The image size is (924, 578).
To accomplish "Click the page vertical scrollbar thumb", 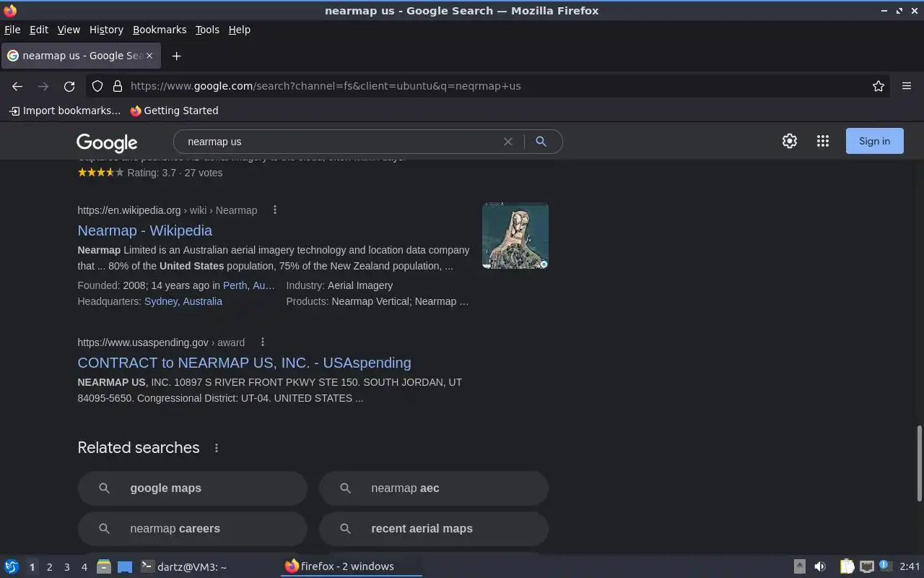I will pyautogui.click(x=920, y=463).
